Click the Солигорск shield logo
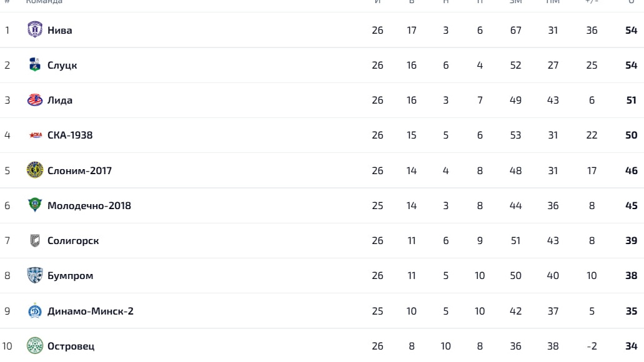The width and height of the screenshot is (644, 362). click(x=35, y=240)
